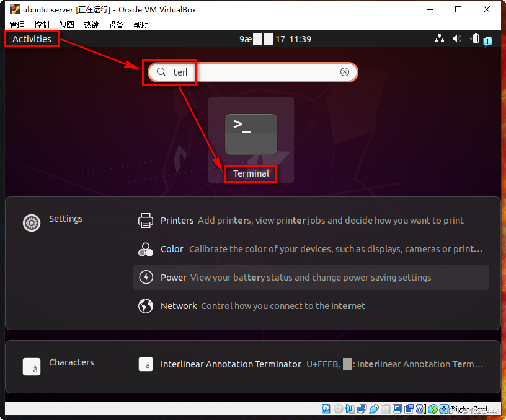
Task: Click 'Calibrate the color of your devices' description
Action: point(336,249)
